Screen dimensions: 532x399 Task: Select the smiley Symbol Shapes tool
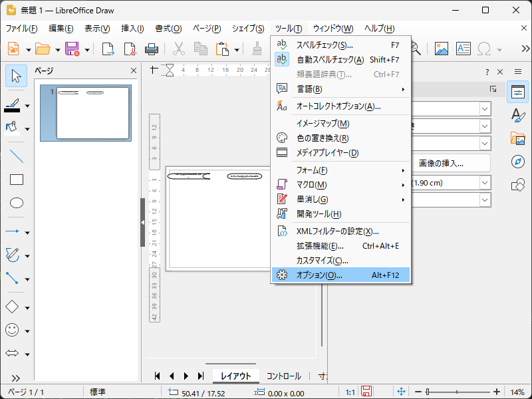(13, 330)
